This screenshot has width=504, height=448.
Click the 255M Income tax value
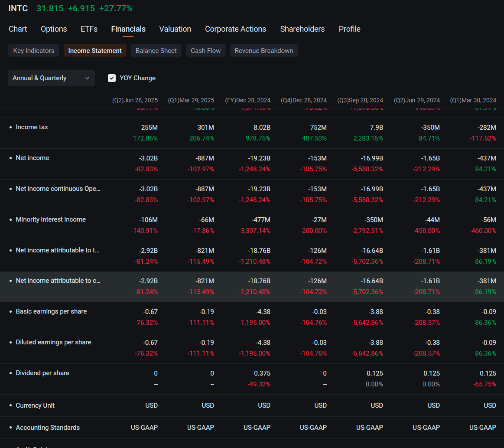[x=150, y=128]
